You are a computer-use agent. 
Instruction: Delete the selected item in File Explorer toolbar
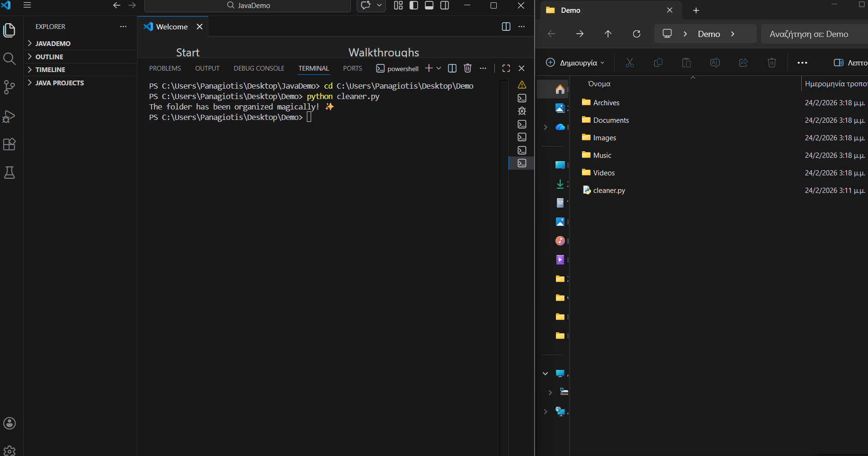click(x=772, y=63)
